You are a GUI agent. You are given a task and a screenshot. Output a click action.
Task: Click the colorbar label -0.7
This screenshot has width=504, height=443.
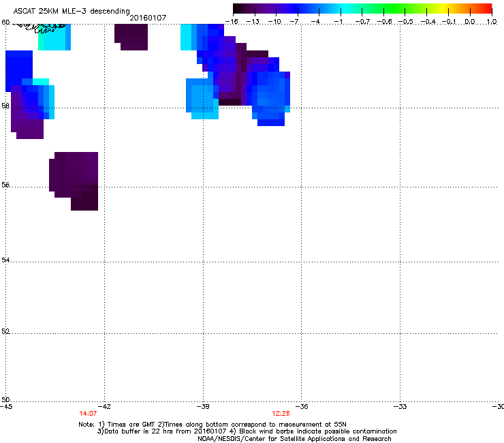362,22
